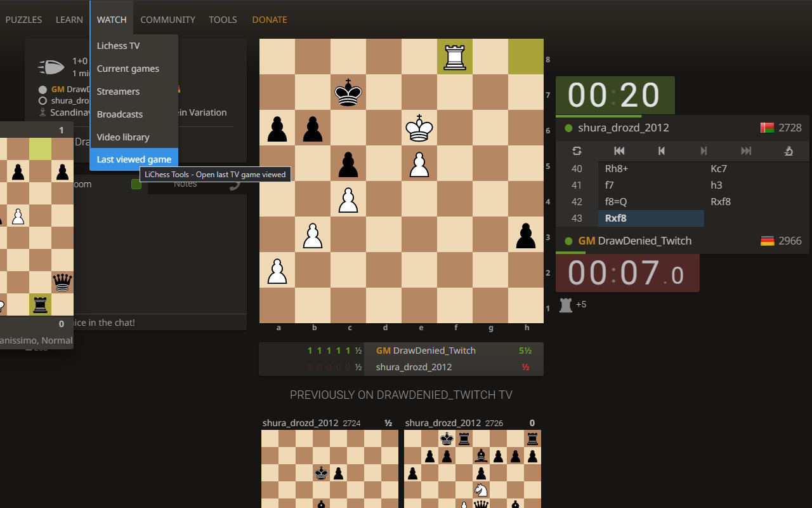This screenshot has width=812, height=508.
Task: Switch to the Community tab
Action: 167,19
